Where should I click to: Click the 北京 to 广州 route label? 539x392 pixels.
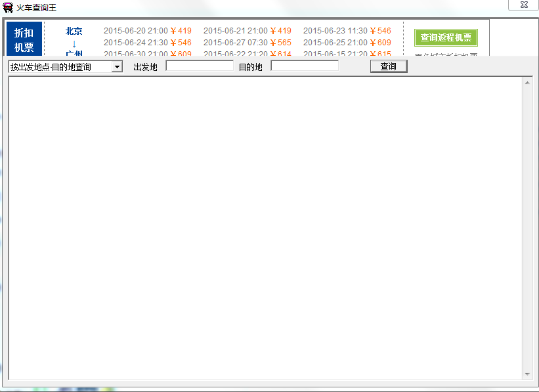click(74, 39)
